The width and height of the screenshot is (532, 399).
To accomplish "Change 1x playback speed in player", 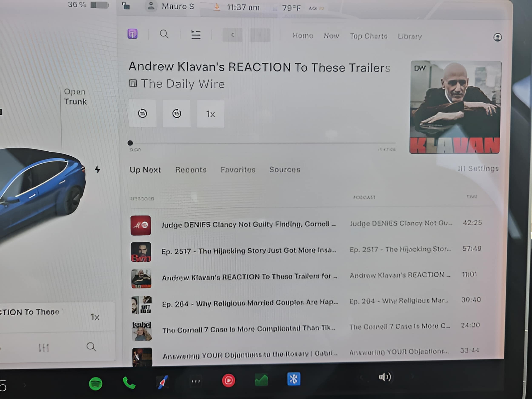I will click(210, 114).
